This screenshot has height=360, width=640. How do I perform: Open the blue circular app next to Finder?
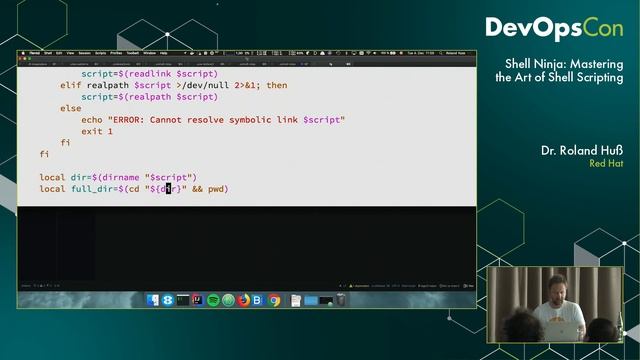[x=167, y=300]
